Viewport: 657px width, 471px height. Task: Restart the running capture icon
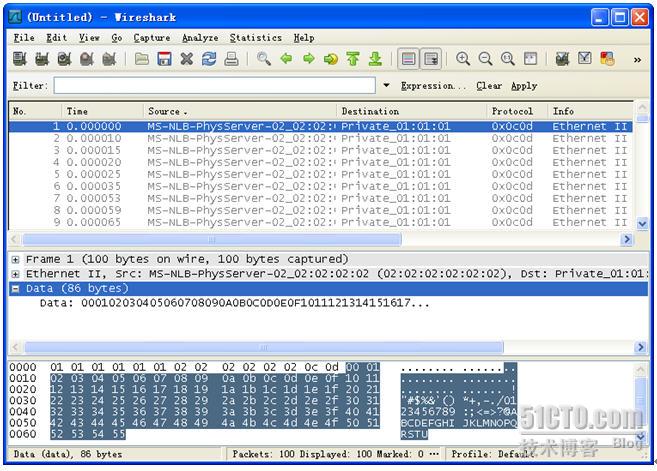click(x=109, y=59)
